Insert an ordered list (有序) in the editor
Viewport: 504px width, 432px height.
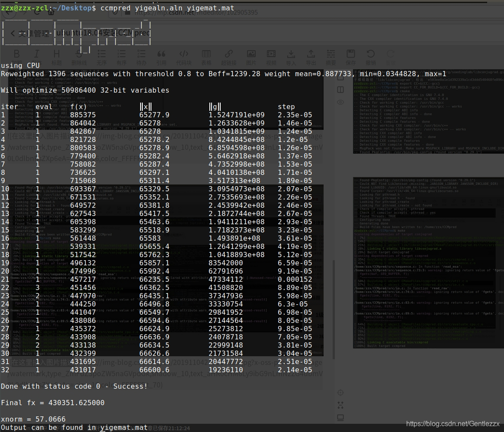pos(122,57)
